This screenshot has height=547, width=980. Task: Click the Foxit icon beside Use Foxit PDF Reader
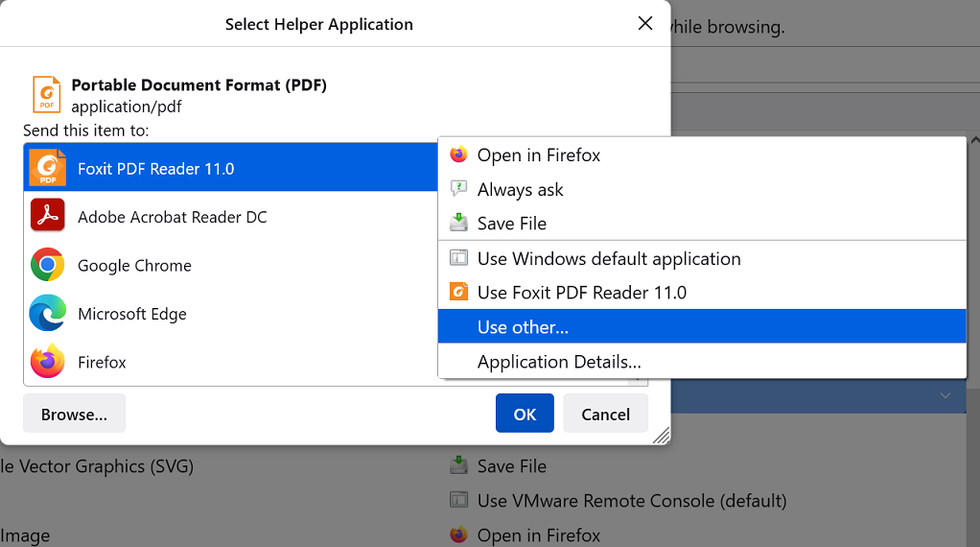click(x=458, y=292)
